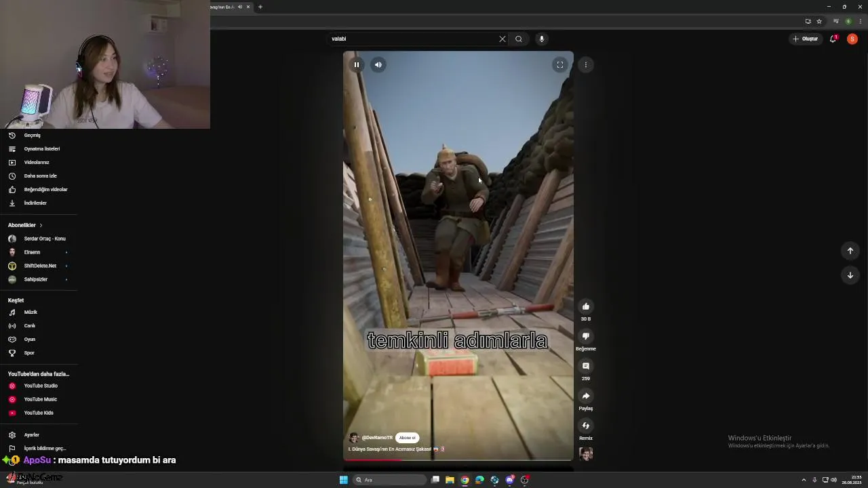Like the Shorts video
Viewport: 868px width, 488px height.
pyautogui.click(x=586, y=306)
